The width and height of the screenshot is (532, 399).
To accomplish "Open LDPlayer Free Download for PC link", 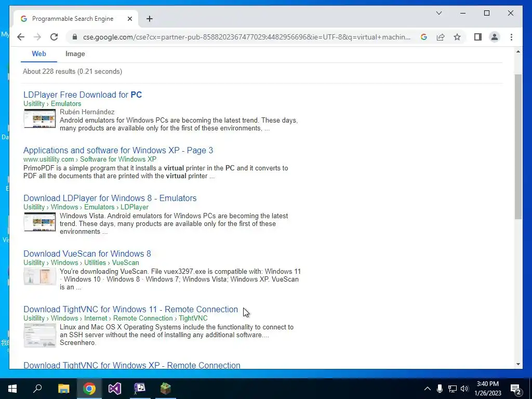I will coord(83,95).
